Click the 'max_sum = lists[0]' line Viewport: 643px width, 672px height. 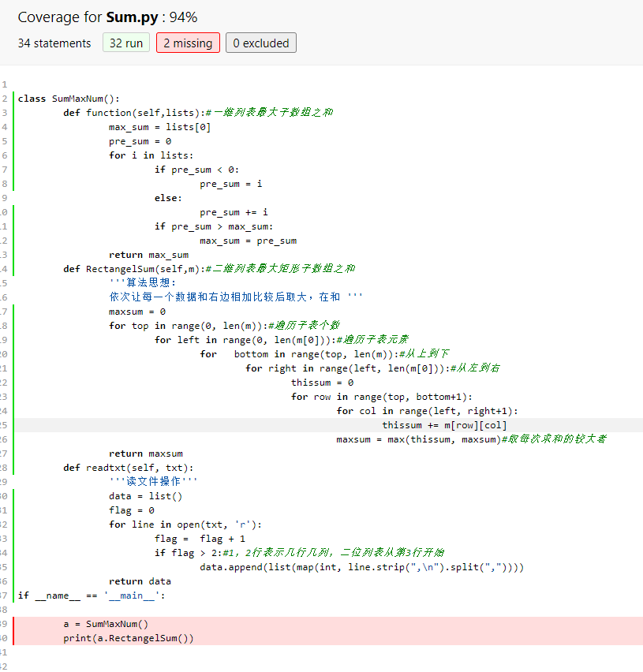(159, 127)
